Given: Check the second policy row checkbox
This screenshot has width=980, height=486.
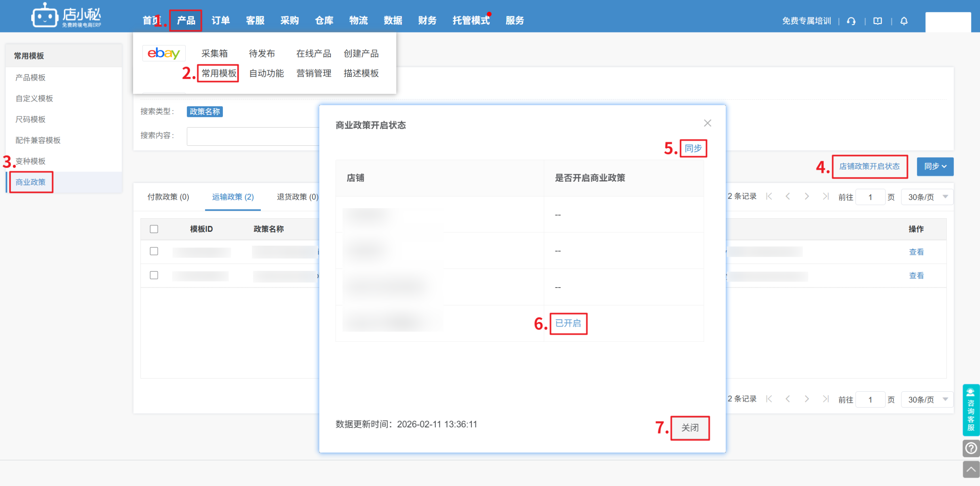Looking at the screenshot, I should (154, 275).
